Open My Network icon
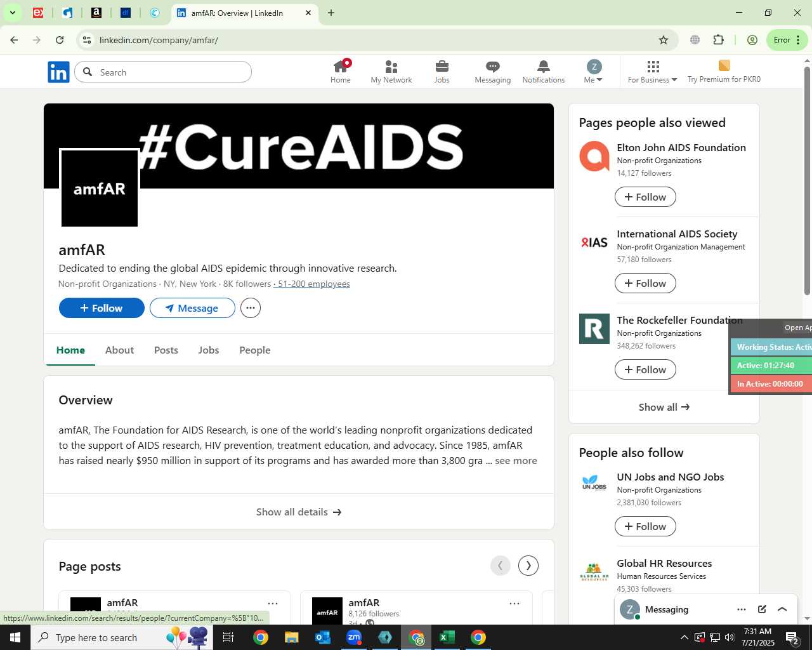The width and height of the screenshot is (812, 650). coord(391,72)
